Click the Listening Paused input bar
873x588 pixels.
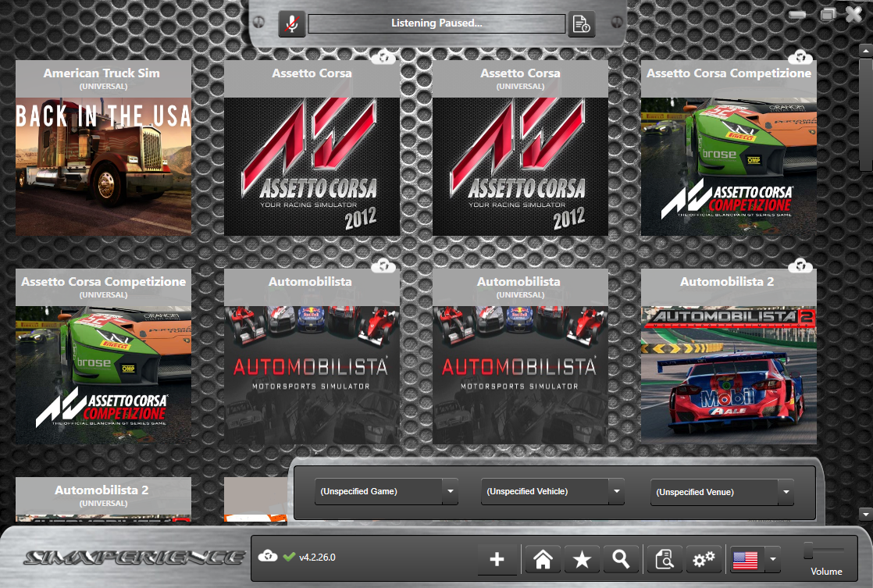(436, 23)
